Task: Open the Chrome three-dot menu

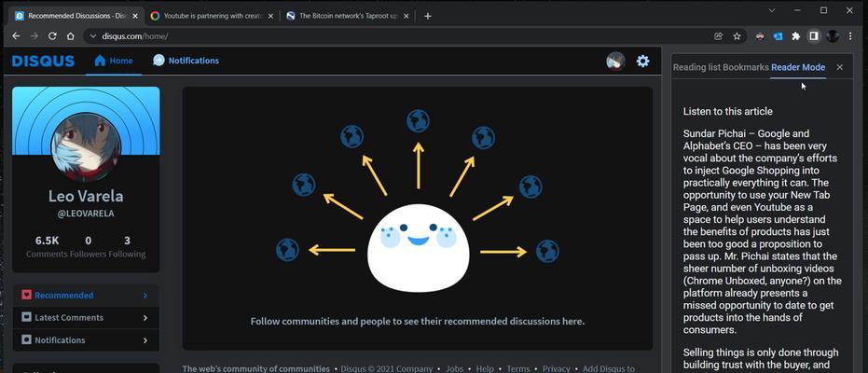Action: (851, 36)
